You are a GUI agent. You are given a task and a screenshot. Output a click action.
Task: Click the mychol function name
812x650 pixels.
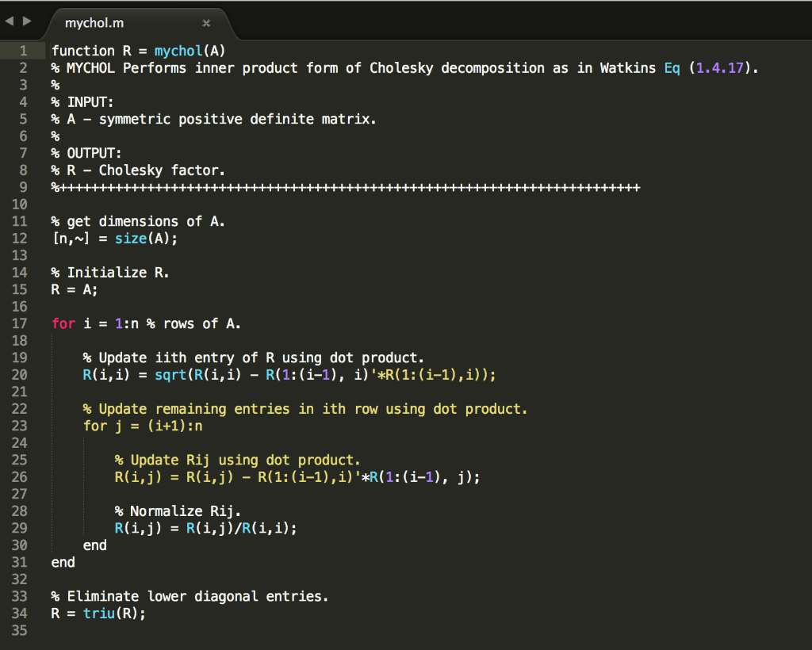[176, 51]
